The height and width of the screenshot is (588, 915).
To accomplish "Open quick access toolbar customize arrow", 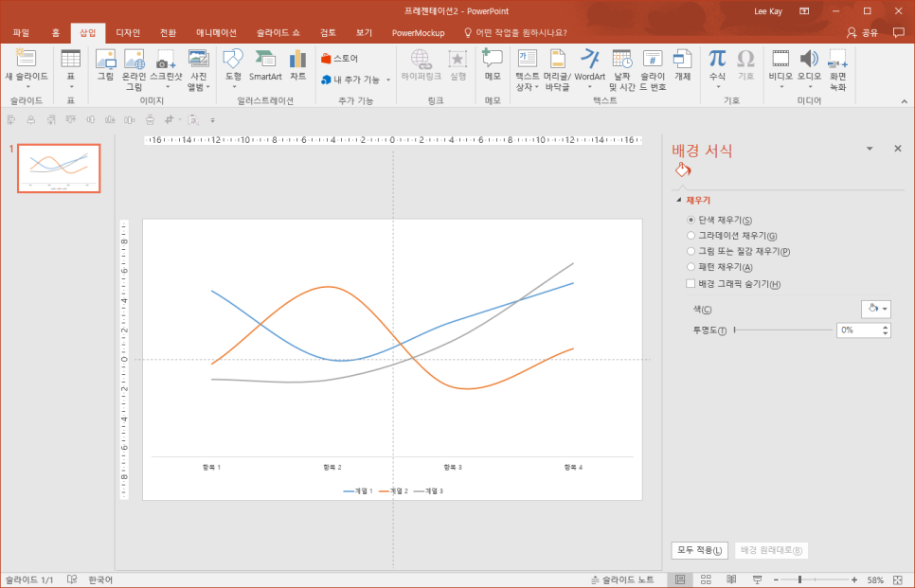I will click(213, 120).
